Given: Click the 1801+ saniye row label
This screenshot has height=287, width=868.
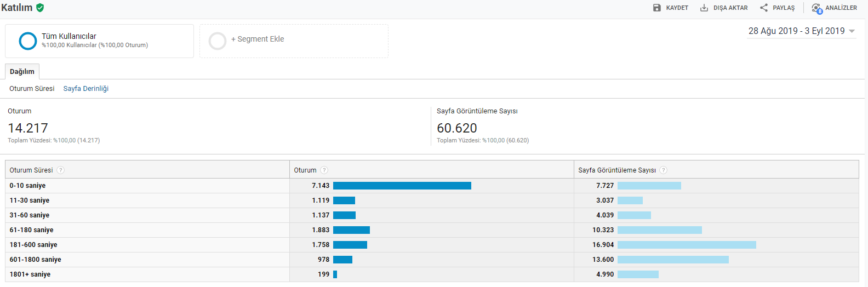Looking at the screenshot, I should pos(30,274).
